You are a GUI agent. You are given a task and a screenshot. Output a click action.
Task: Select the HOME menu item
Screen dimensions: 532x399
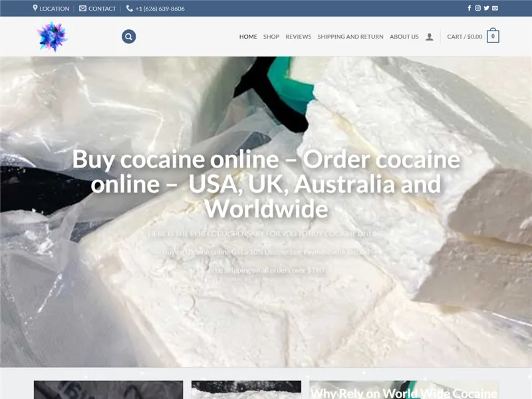click(247, 37)
